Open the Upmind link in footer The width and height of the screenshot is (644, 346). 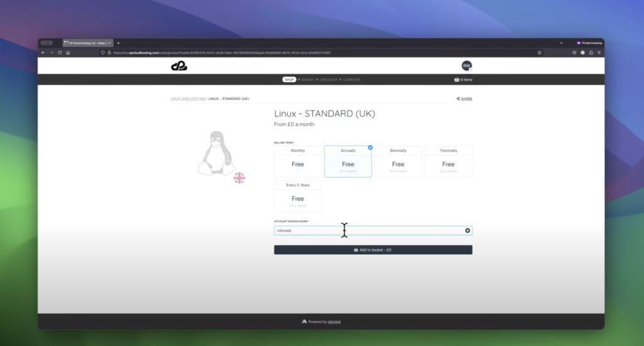334,321
